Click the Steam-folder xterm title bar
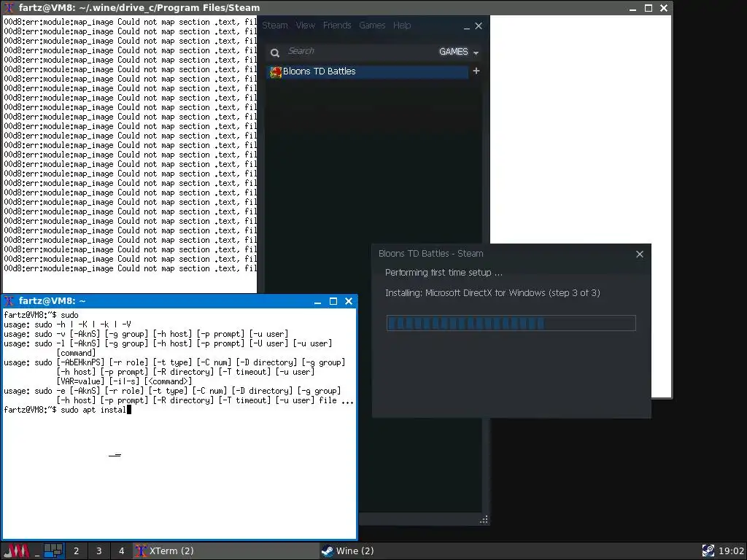 (336, 7)
